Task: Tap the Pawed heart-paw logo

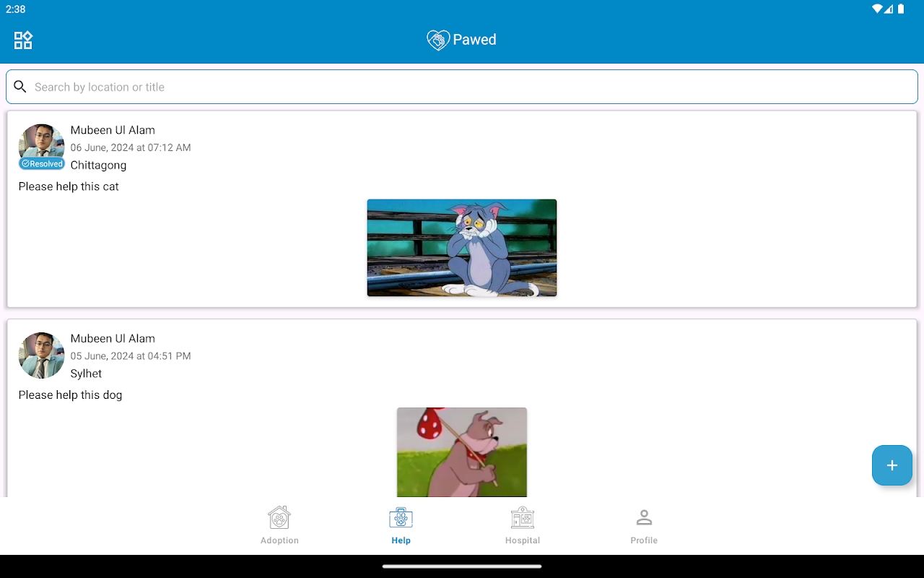Action: click(438, 40)
